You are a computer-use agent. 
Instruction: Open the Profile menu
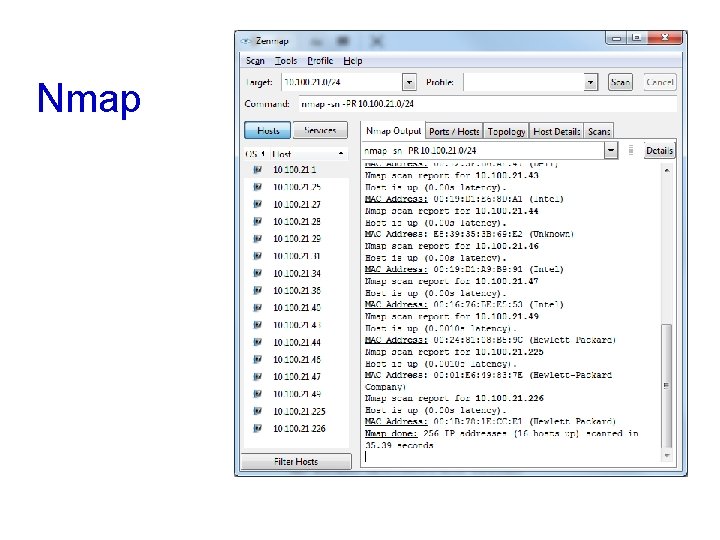tap(320, 61)
